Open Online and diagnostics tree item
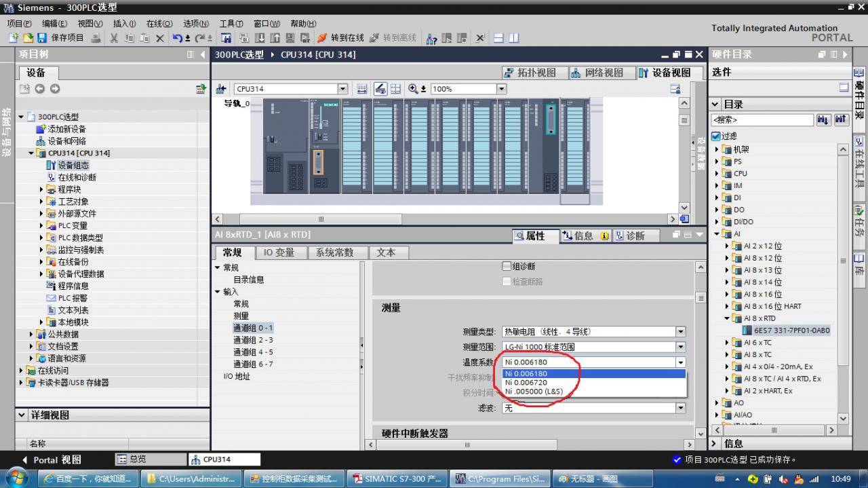The height and width of the screenshot is (488, 868). point(77,177)
